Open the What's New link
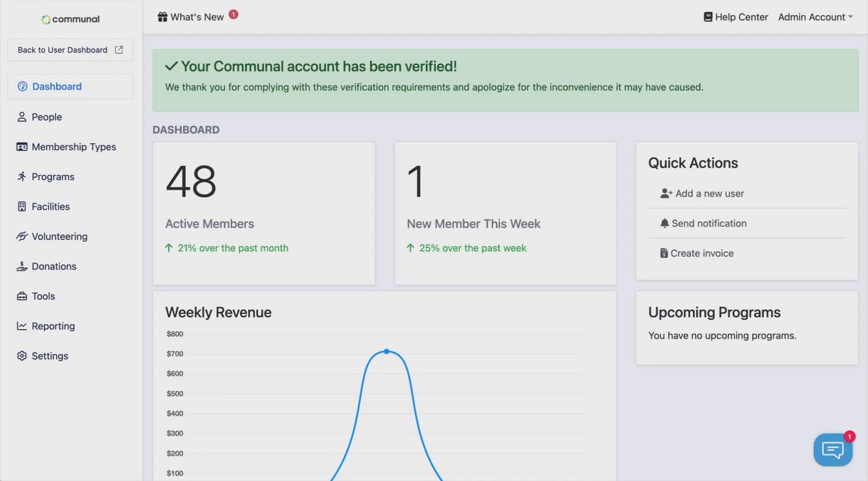 click(190, 17)
